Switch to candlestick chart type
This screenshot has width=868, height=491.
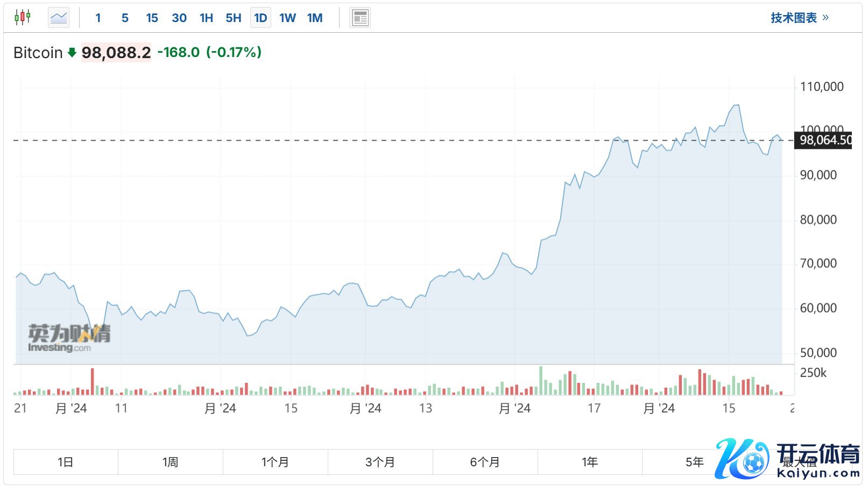[x=23, y=18]
